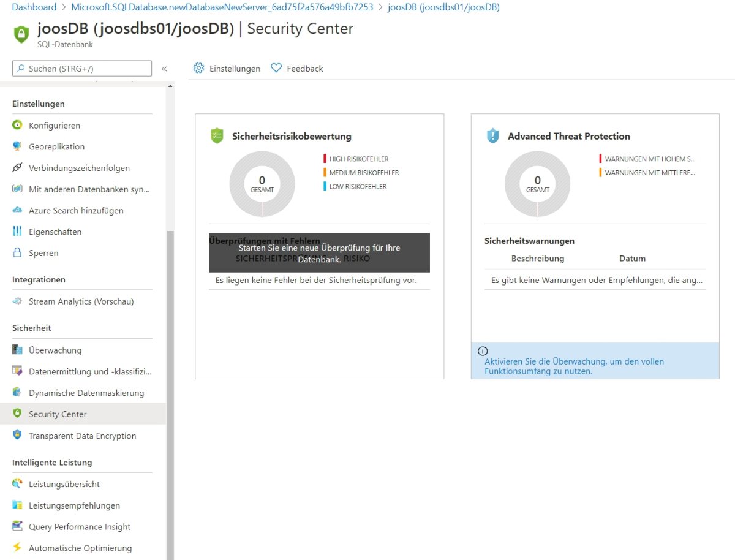
Task: Click the Eigenschaften bars icon
Action: pyautogui.click(x=17, y=232)
